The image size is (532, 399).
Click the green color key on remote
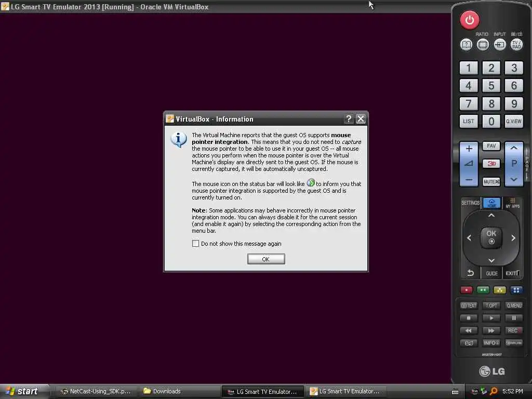pyautogui.click(x=483, y=290)
